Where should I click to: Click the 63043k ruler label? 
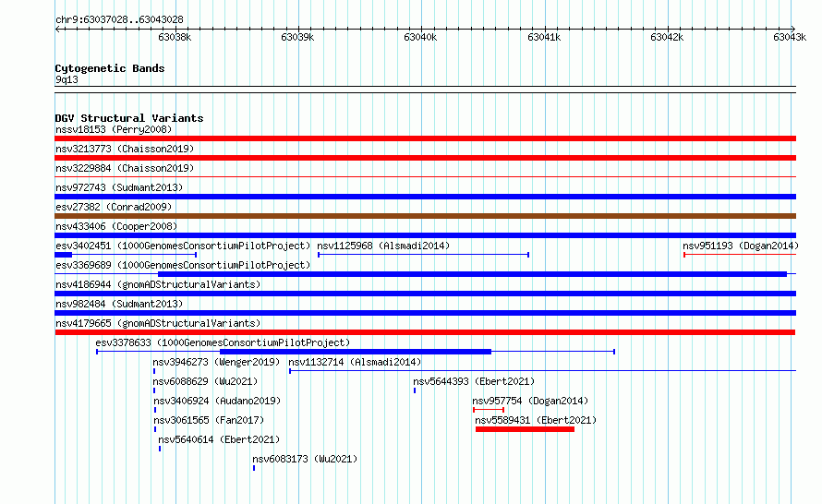point(790,37)
